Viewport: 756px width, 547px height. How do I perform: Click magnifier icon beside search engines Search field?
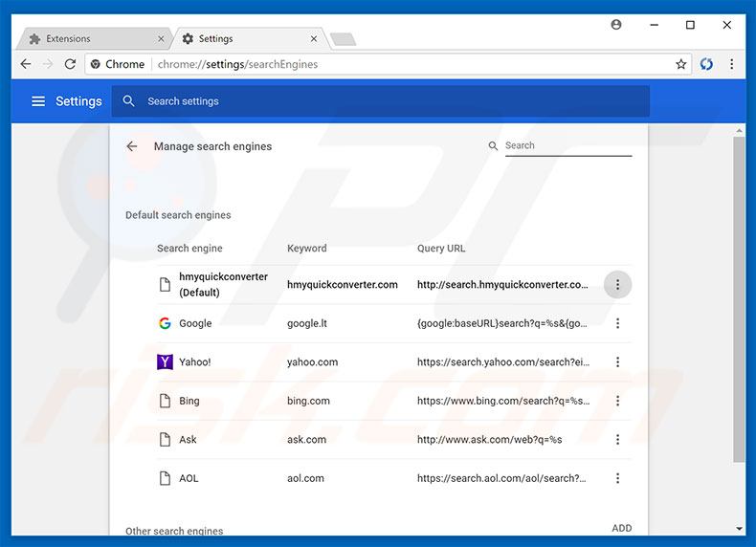click(493, 146)
